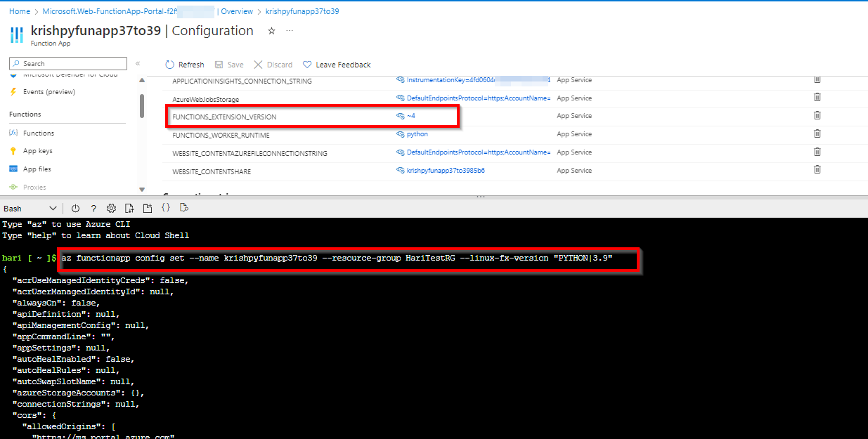The height and width of the screenshot is (439, 868).
Task: Open the FUNCTIONS_EXTENSION_VERSION setting name
Action: (x=224, y=117)
